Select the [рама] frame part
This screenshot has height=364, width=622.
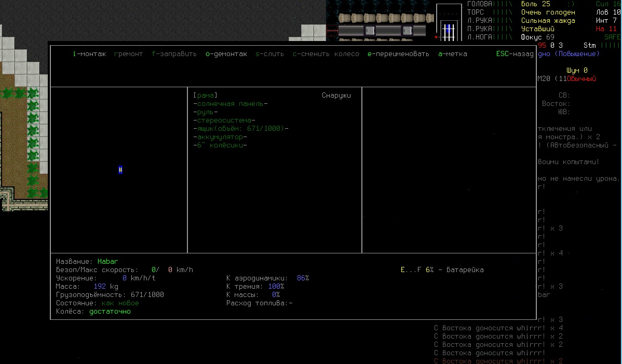(206, 96)
